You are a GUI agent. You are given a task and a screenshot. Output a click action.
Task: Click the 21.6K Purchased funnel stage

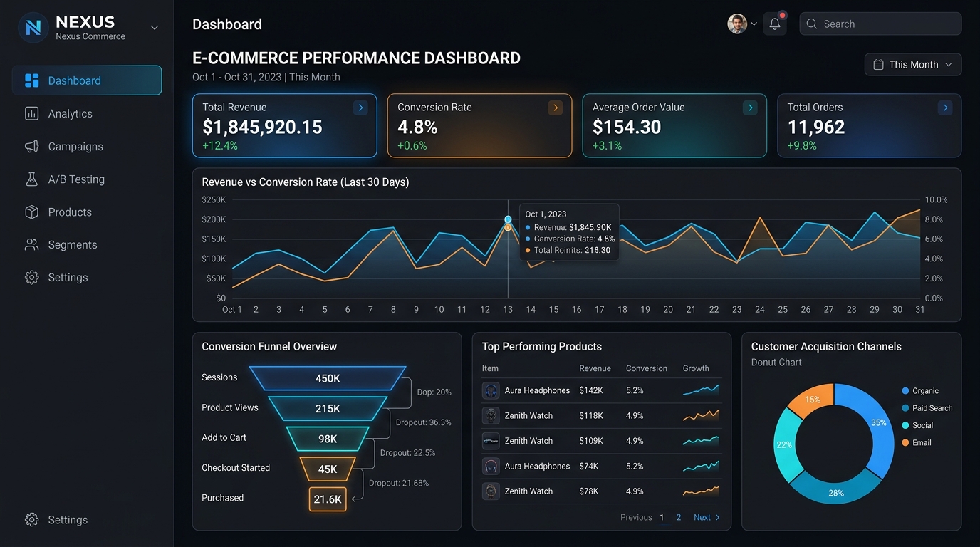(x=328, y=499)
